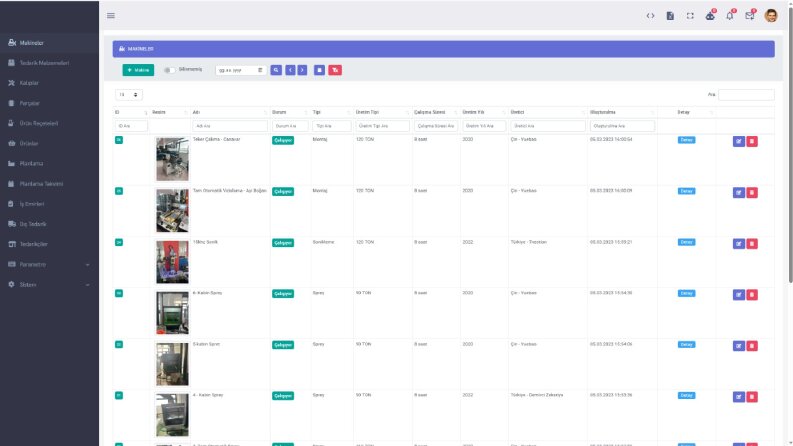Expand the Sistem sidebar menu
The width and height of the screenshot is (793, 446).
[x=50, y=284]
